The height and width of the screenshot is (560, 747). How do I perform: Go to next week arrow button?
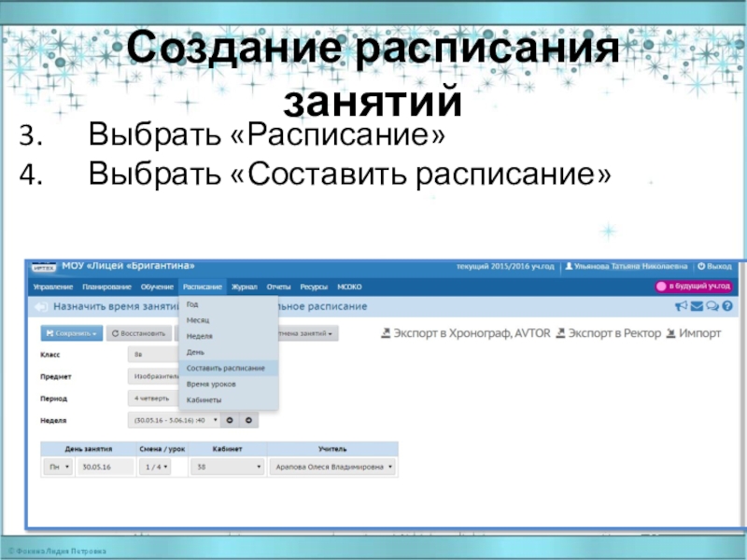coord(250,420)
